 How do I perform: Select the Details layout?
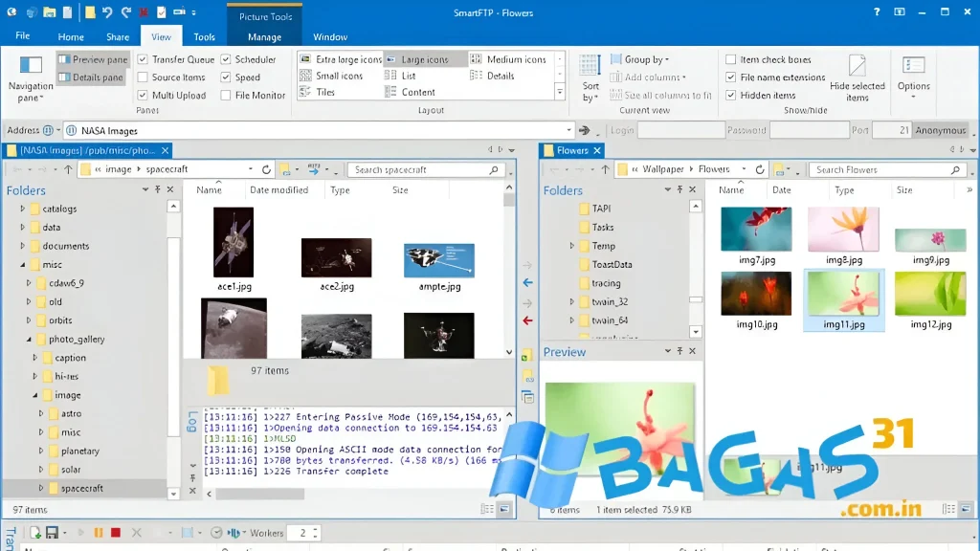click(493, 76)
